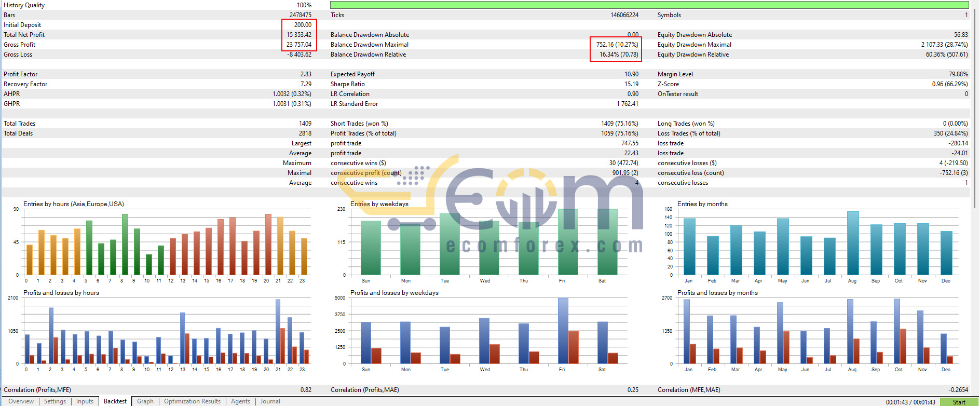Click the Entries by months chart title

(702, 204)
